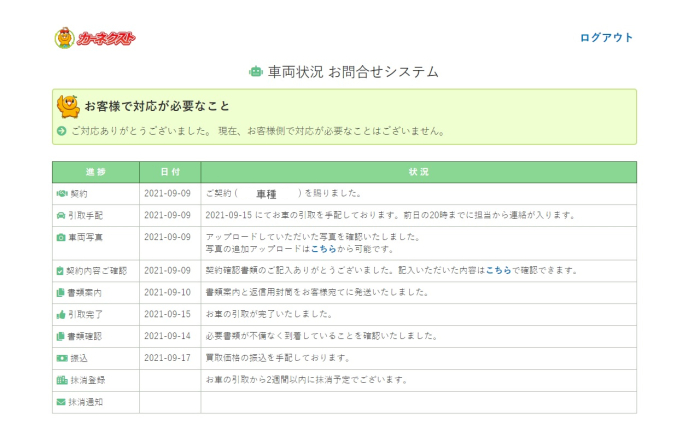The image size is (700, 423).
Task: Click the handshake icon next to 契約
Action: pos(61,193)
